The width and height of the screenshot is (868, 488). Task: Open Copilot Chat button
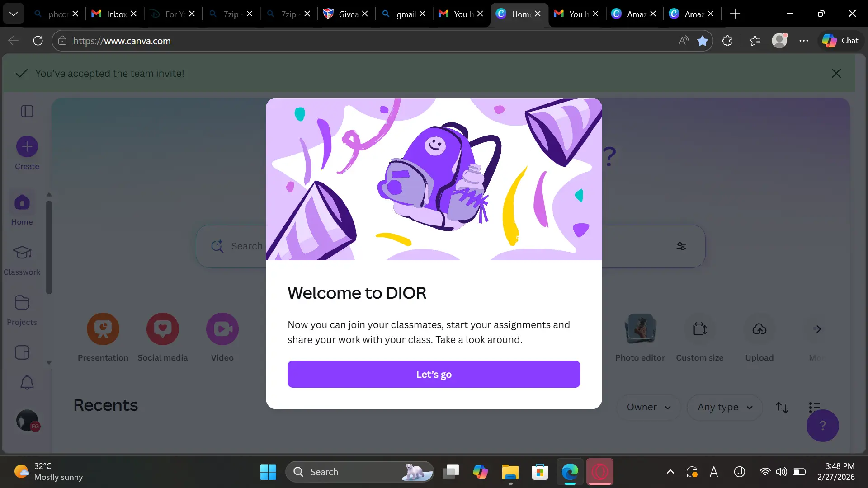[x=840, y=41]
